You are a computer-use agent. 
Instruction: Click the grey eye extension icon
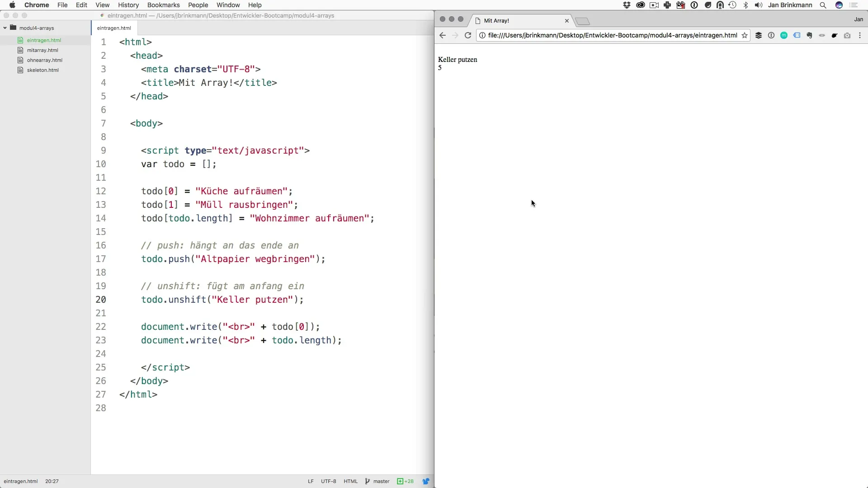(x=822, y=35)
